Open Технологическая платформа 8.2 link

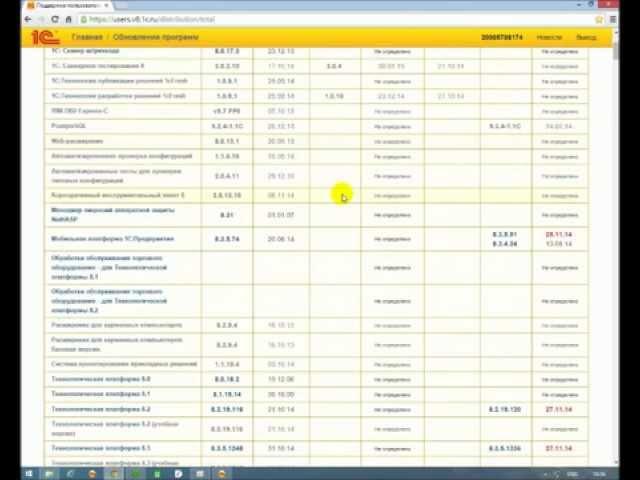pos(100,409)
